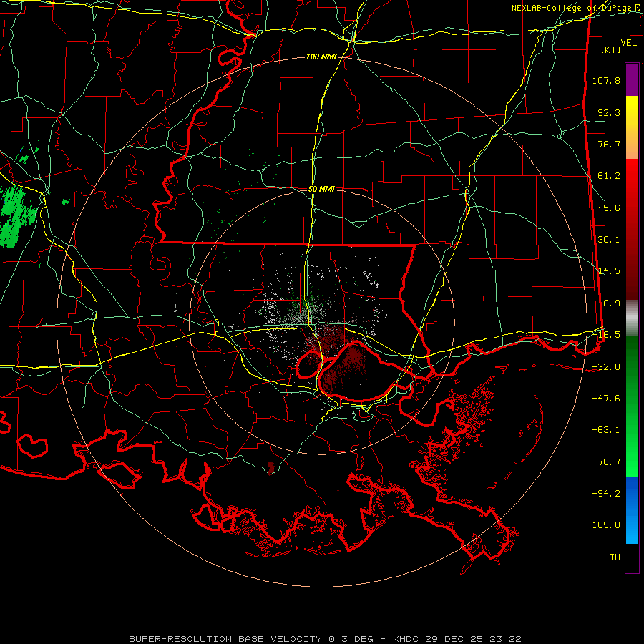Image resolution: width=644 pixels, height=644 pixels.
Task: Click the [KT] units label
Action: click(x=611, y=49)
